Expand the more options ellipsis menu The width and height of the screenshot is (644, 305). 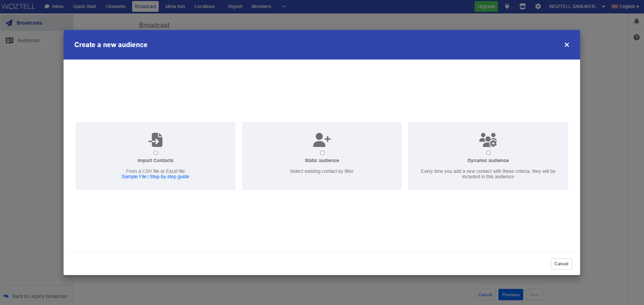(283, 6)
